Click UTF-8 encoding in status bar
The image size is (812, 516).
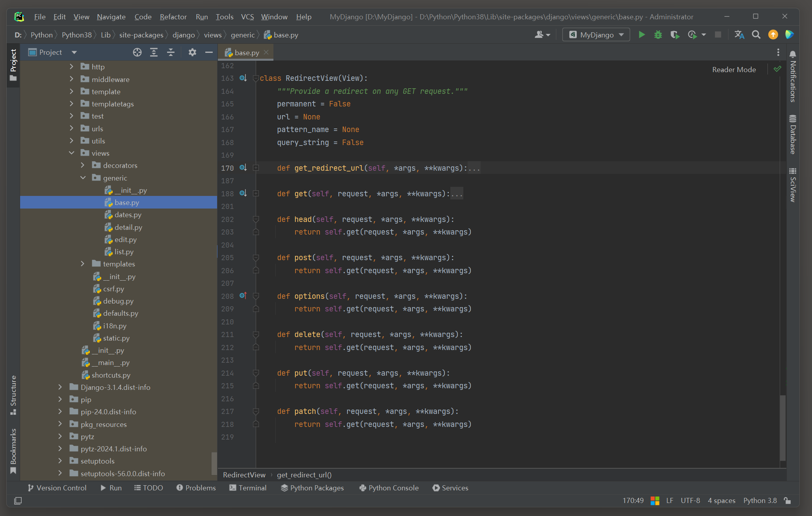[690, 500]
